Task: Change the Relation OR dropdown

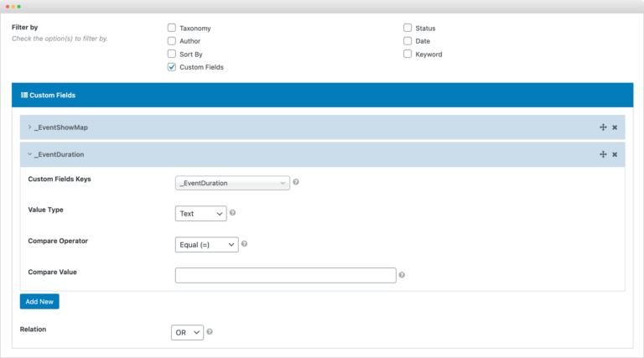Action: (187, 333)
